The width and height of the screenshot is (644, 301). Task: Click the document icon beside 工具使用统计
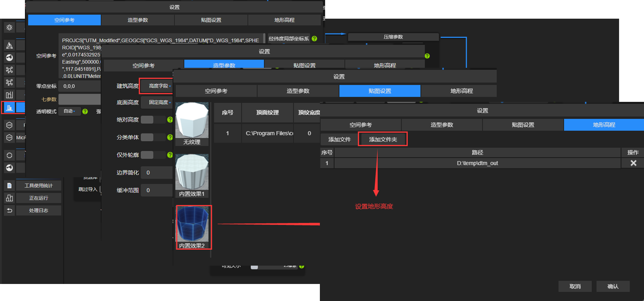point(9,186)
